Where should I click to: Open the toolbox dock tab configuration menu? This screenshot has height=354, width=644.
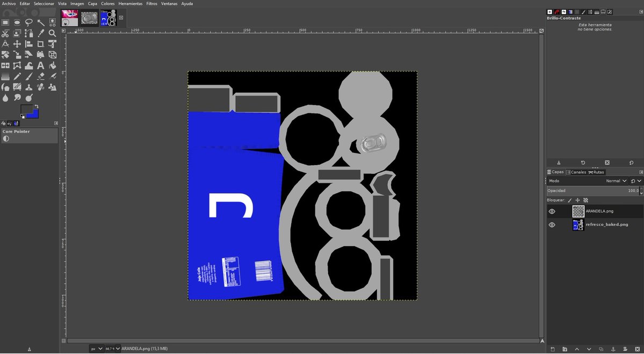(56, 123)
